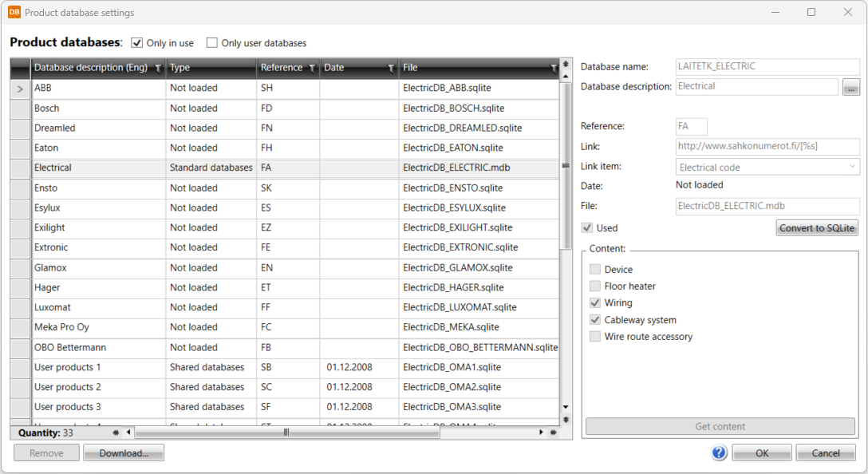Open the Link item dropdown

pos(852,167)
